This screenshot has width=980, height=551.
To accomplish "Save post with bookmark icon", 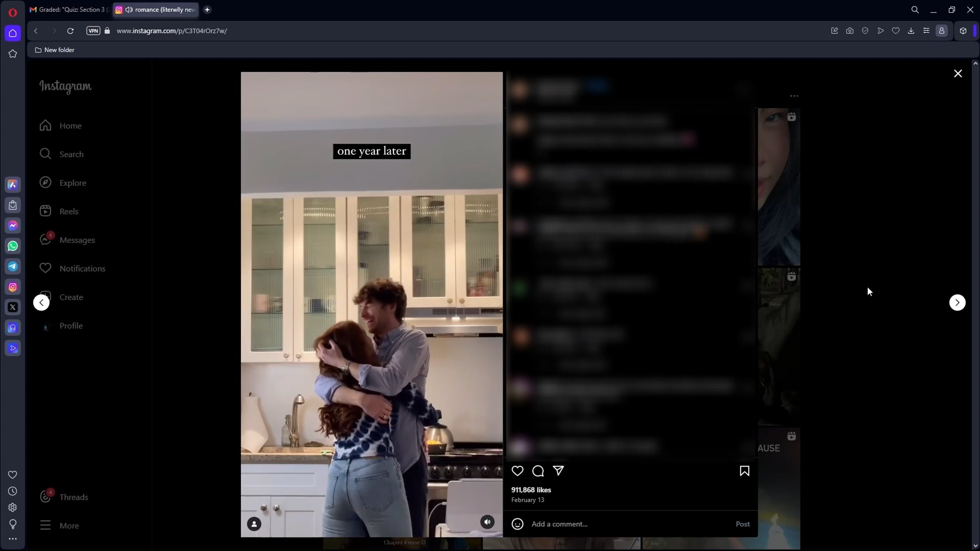I will tap(744, 471).
